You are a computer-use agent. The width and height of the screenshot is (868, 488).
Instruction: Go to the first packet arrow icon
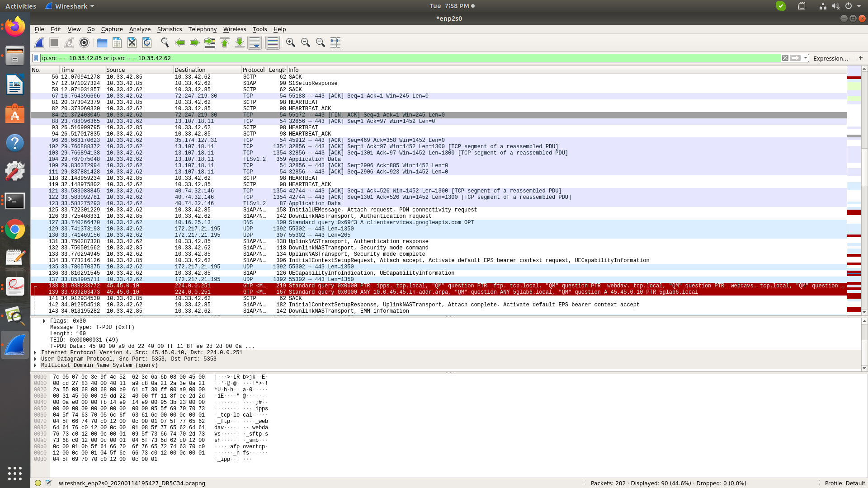(x=225, y=42)
